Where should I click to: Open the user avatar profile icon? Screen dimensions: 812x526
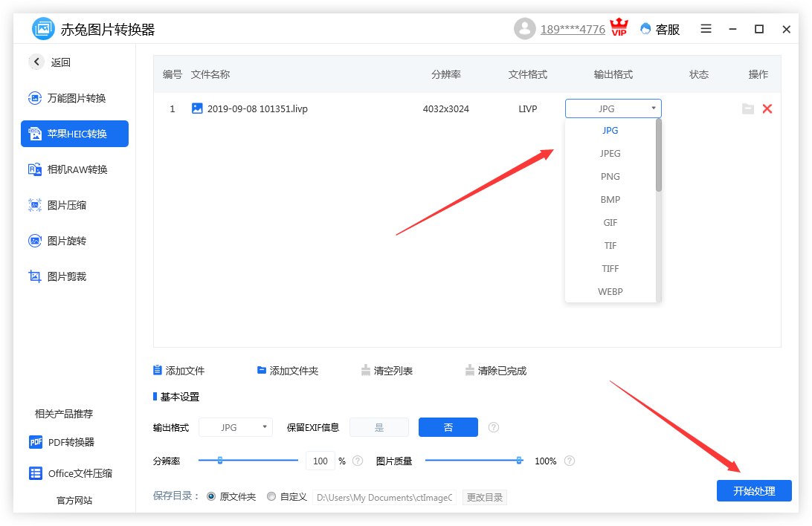pyautogui.click(x=524, y=28)
